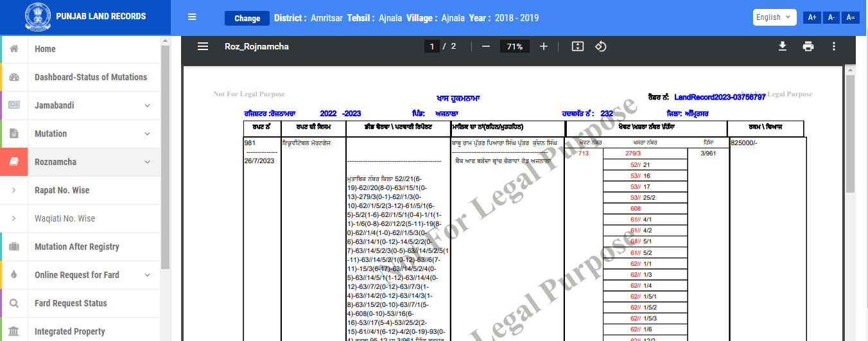
Task: Click the Punjab Land Records emblem logo
Action: [x=37, y=17]
